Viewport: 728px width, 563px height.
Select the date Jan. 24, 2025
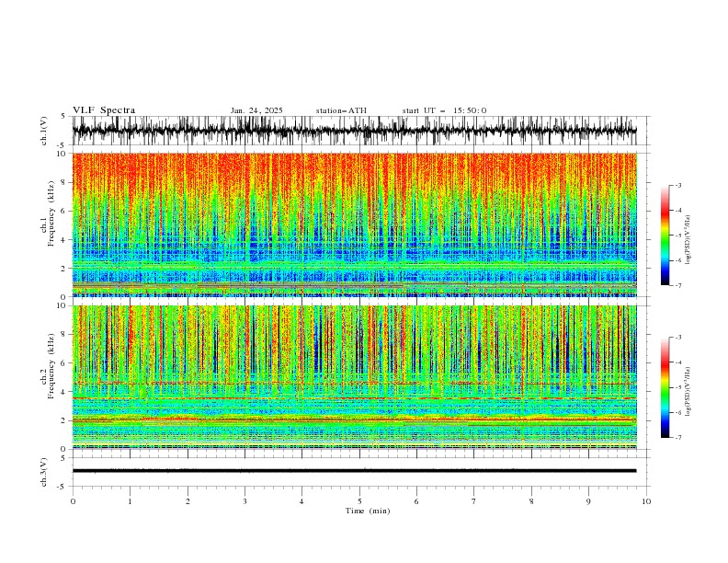point(256,110)
